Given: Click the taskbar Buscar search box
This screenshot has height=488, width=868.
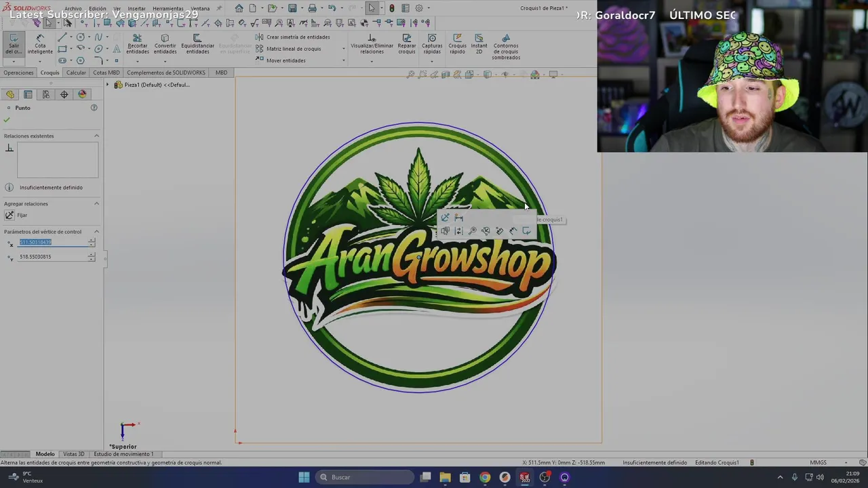Looking at the screenshot, I should pos(366,477).
